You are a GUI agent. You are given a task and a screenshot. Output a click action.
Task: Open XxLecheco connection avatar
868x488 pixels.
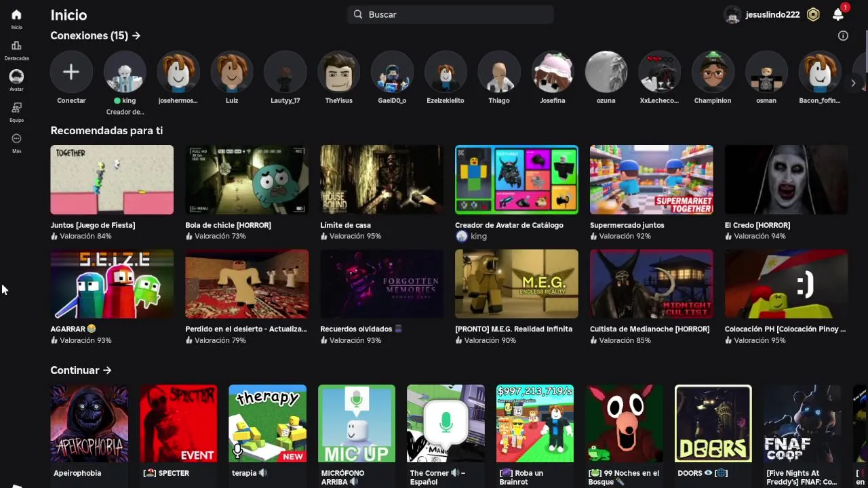(x=659, y=72)
